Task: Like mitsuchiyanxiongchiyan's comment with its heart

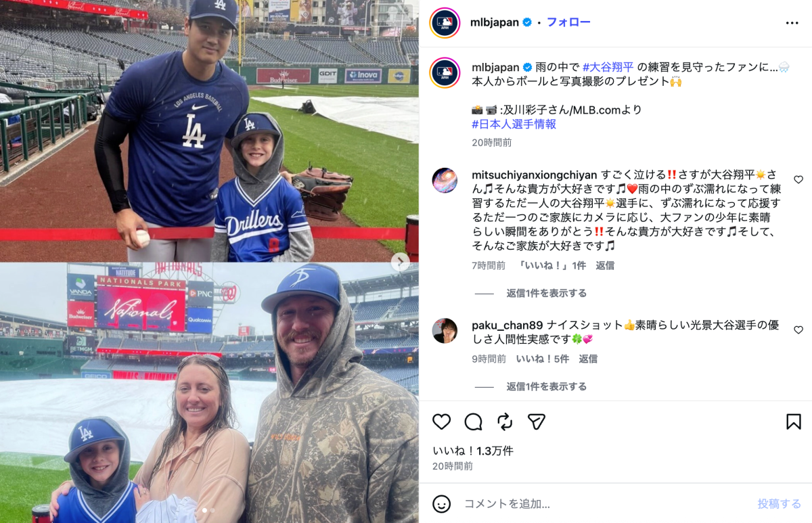Action: point(798,180)
